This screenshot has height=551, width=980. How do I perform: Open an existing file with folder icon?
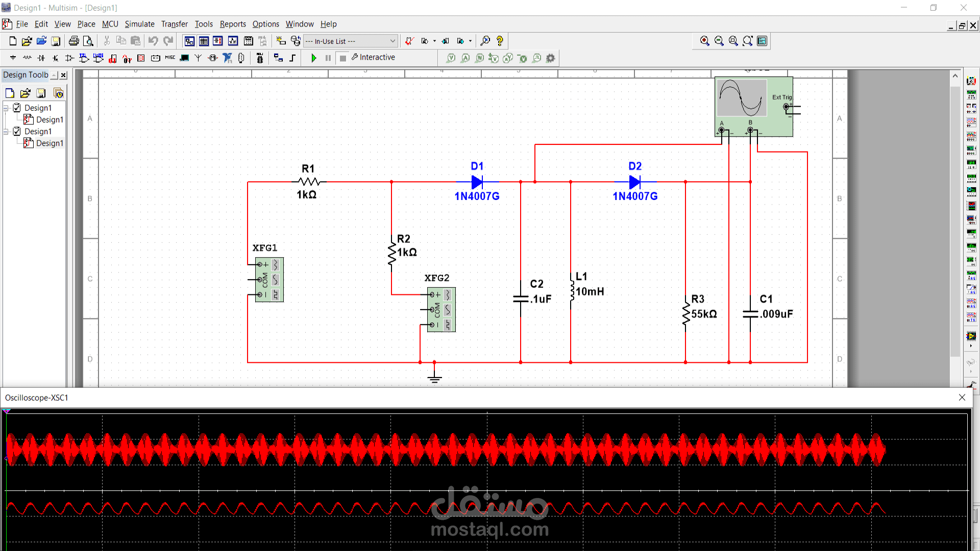point(27,41)
